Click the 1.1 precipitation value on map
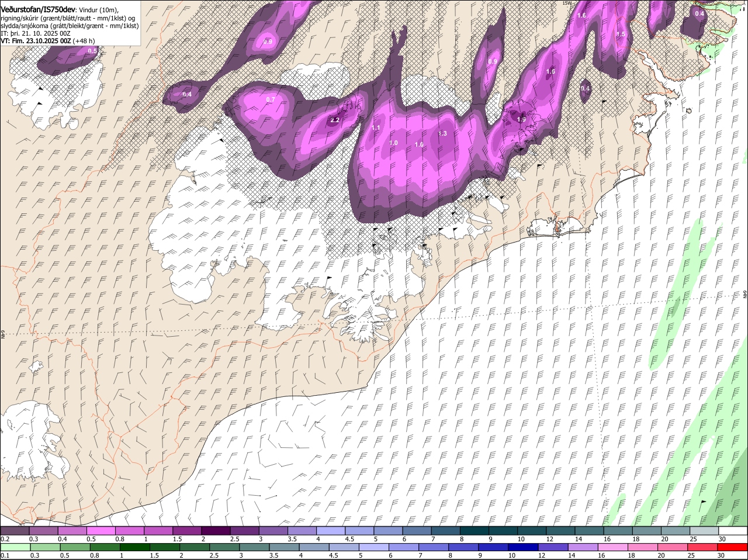 pyautogui.click(x=376, y=127)
